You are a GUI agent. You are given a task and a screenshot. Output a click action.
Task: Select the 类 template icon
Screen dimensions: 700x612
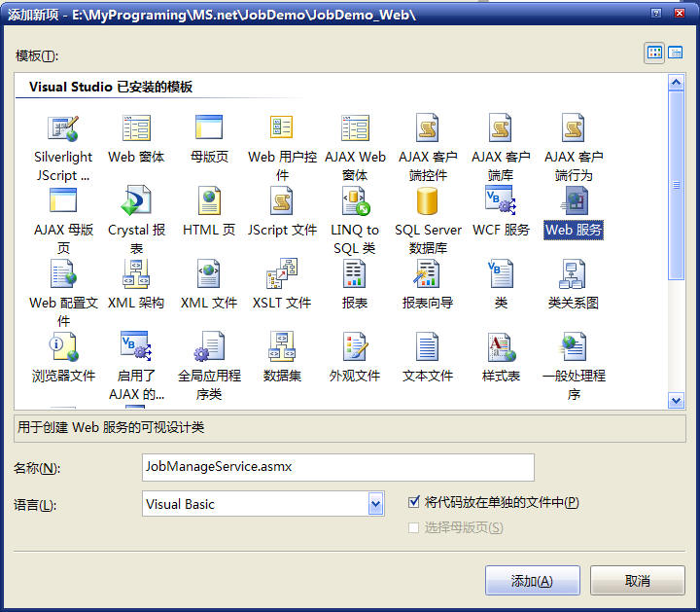500,273
